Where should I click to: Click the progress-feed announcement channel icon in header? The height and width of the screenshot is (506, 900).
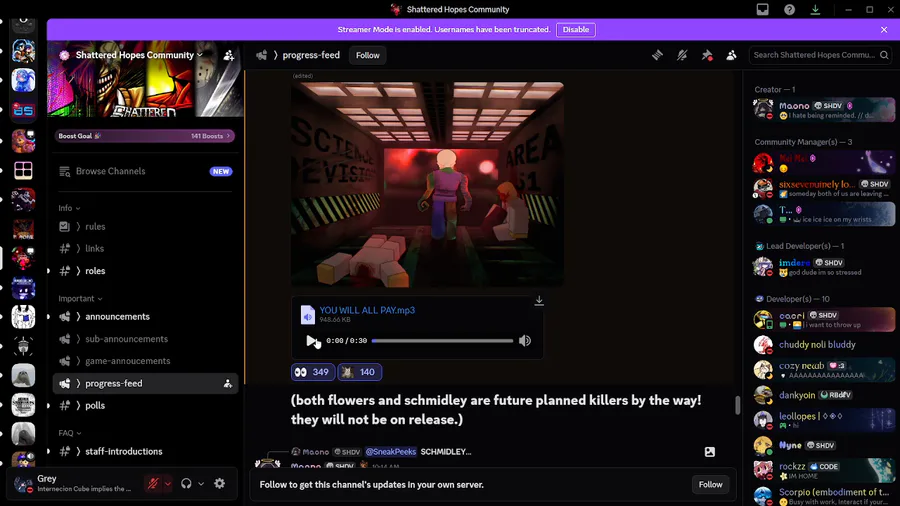pyautogui.click(x=262, y=55)
